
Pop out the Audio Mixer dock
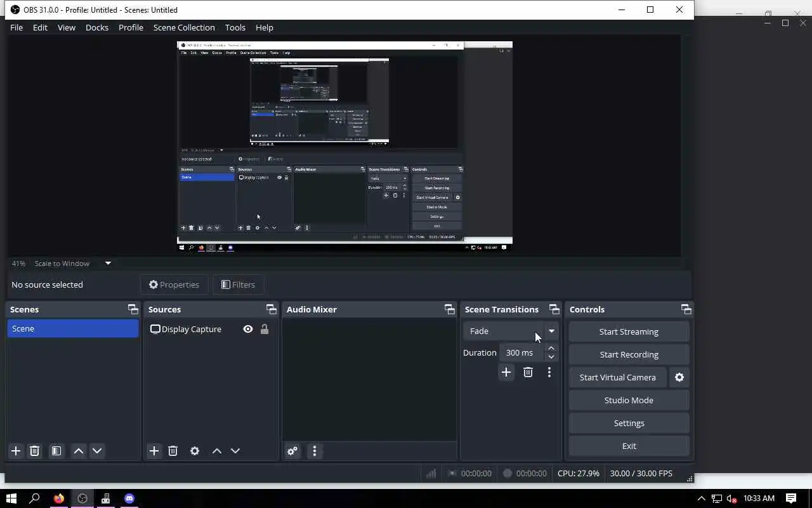point(450,309)
